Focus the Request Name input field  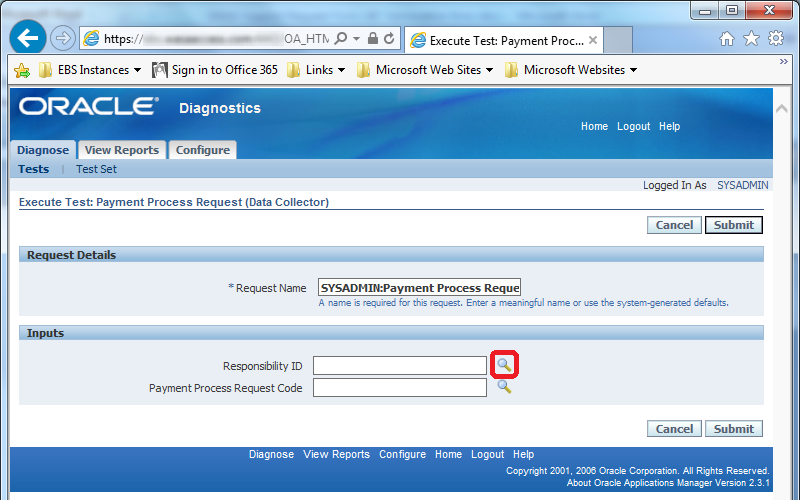click(419, 288)
